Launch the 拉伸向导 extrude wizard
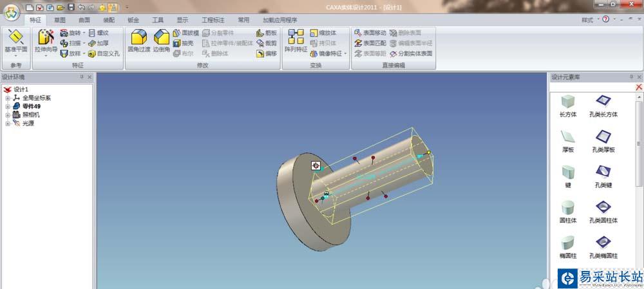The image size is (644, 289). click(46, 41)
